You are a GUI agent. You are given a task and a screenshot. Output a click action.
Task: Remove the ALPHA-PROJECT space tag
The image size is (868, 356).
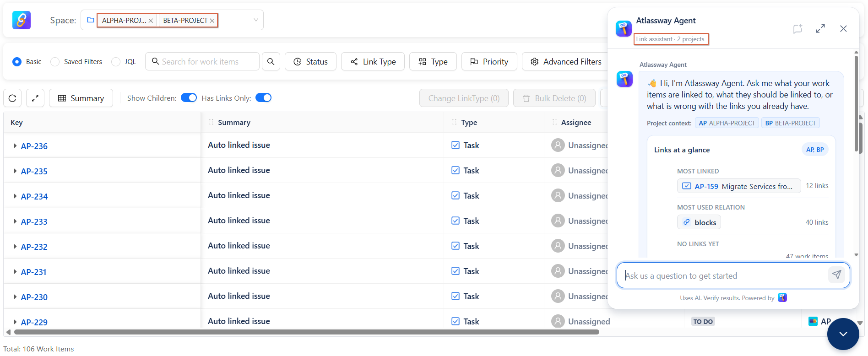[x=151, y=21]
